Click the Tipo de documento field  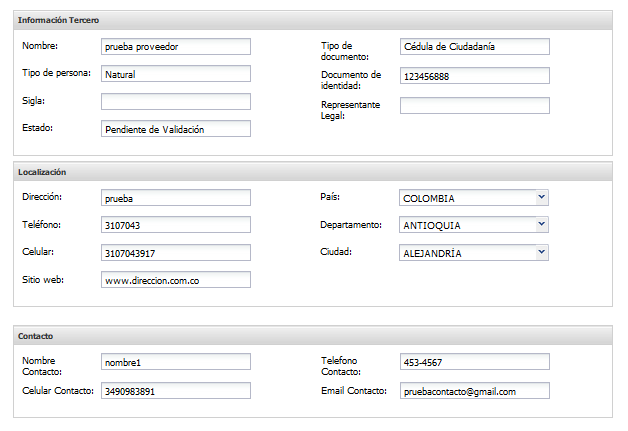pos(474,46)
